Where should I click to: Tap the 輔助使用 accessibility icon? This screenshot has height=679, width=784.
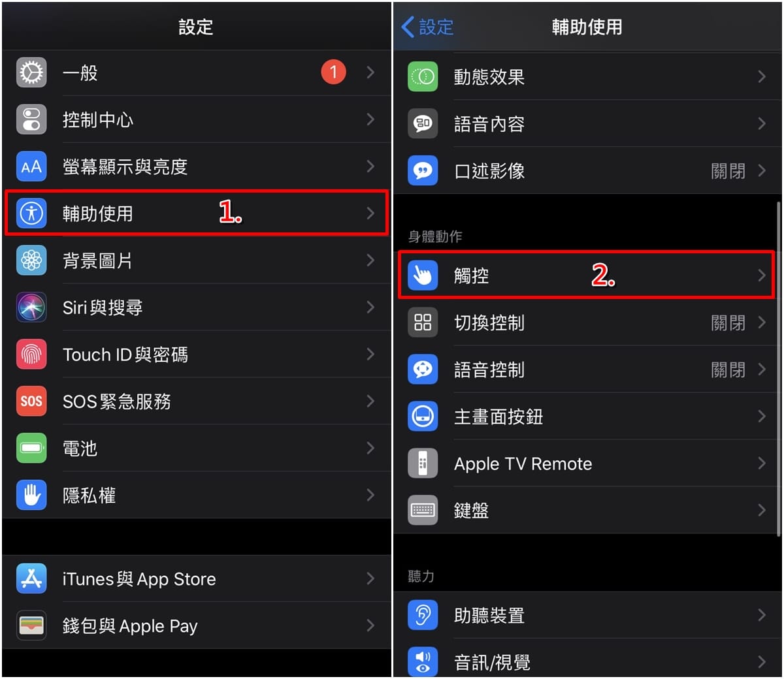tap(31, 213)
